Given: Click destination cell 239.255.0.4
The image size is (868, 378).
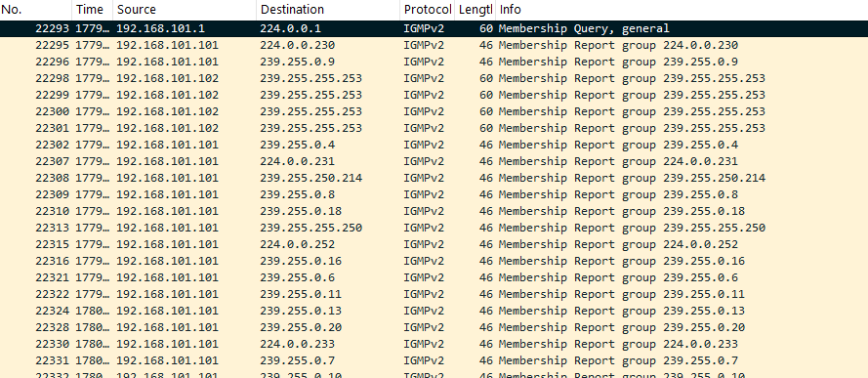Looking at the screenshot, I should pos(297,145).
